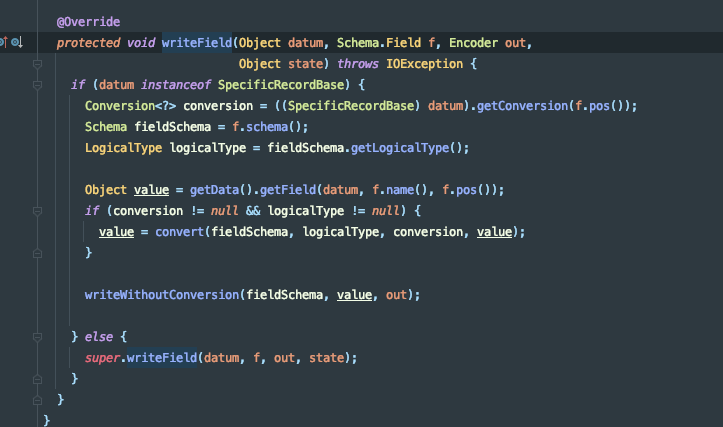Image resolution: width=723 pixels, height=427 pixels.
Task: Click writeField in the super call
Action: pos(162,358)
